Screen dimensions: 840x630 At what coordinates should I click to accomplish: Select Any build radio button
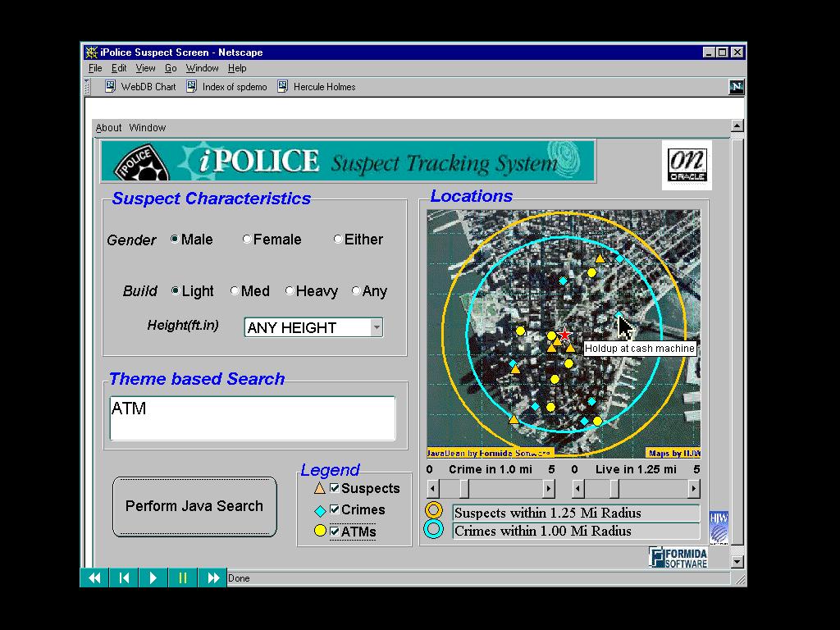(x=356, y=290)
